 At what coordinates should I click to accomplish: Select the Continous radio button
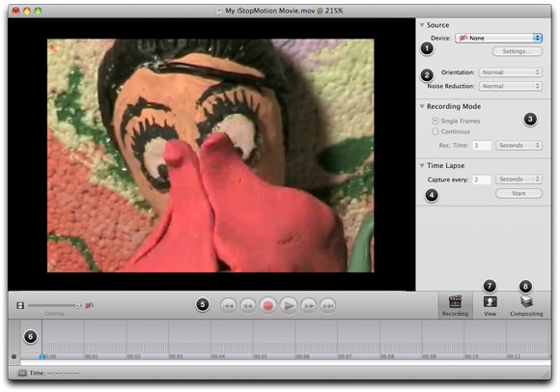435,131
